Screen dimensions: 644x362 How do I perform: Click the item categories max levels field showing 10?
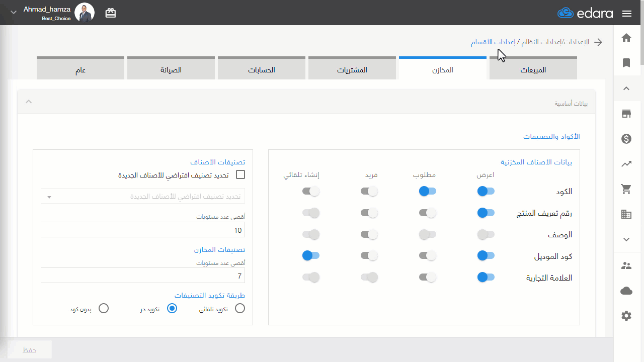143,230
